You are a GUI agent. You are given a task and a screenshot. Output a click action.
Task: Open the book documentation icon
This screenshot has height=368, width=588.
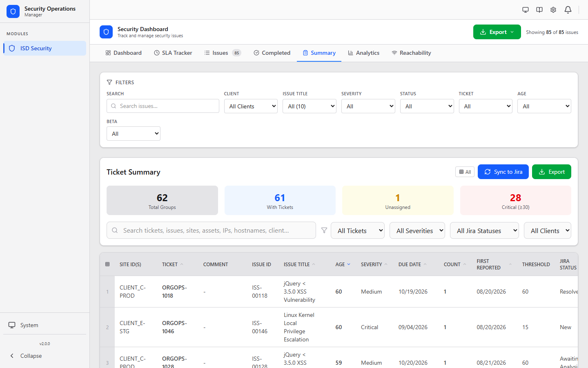click(x=539, y=10)
